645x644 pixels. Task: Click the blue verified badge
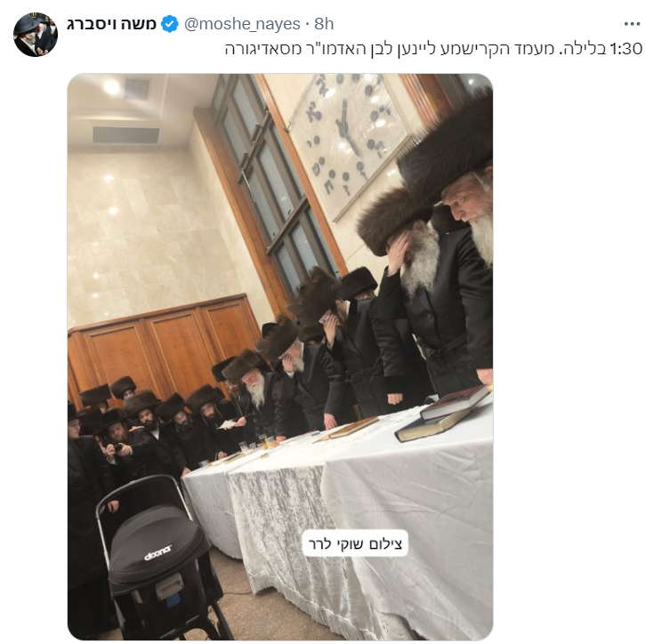pos(169,24)
